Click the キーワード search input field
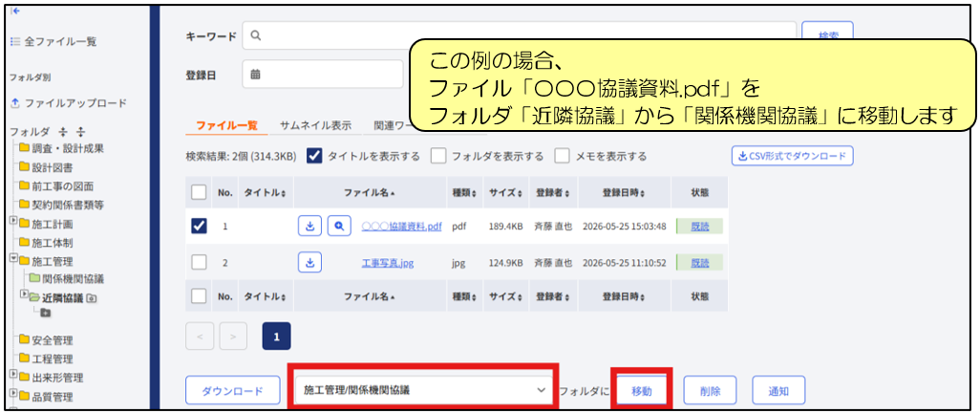The image size is (980, 413). pyautogui.click(x=519, y=36)
